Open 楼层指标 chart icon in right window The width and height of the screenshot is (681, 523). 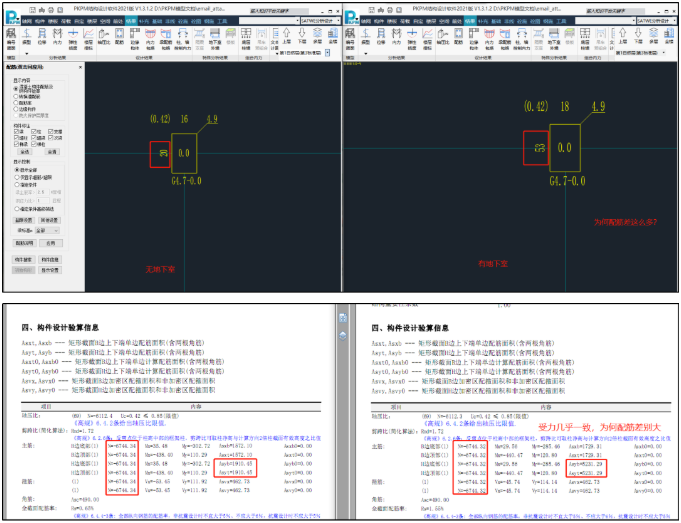[427, 38]
